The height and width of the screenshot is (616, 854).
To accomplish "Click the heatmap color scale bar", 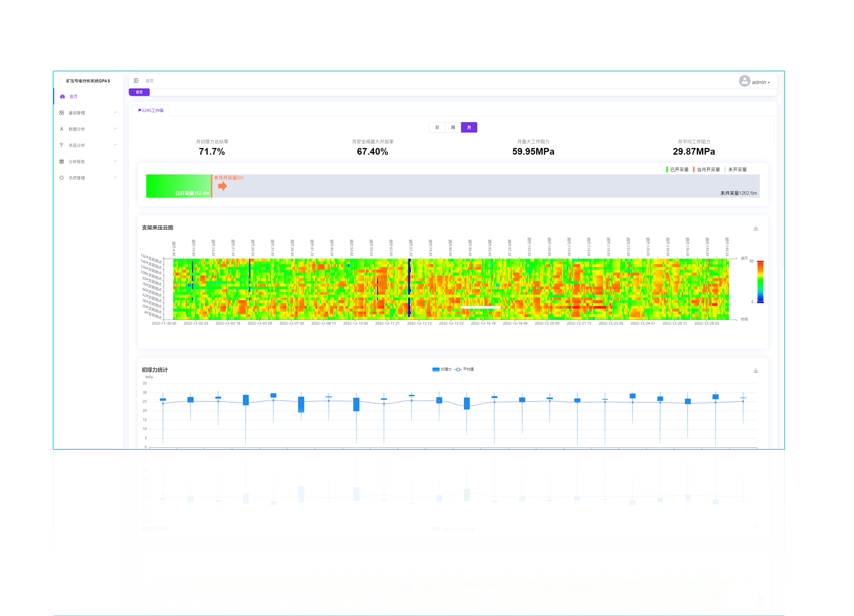I will point(760,282).
